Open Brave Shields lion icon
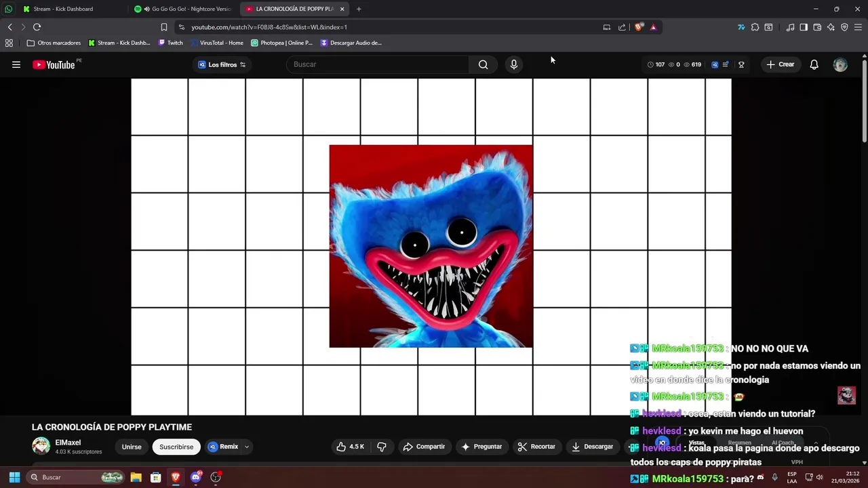The image size is (868, 488). [638, 27]
